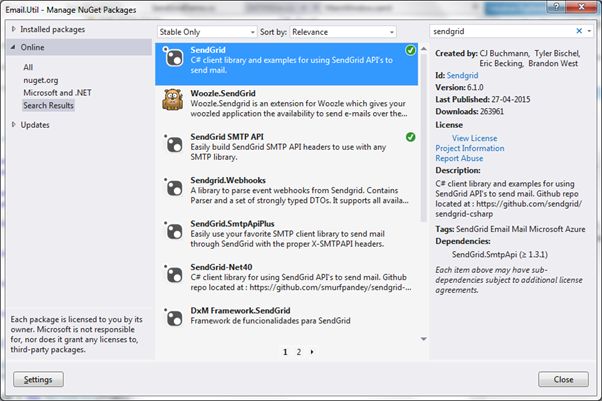
Task: Click the SendGrid.SmtpApiPlus package icon
Action: [174, 230]
